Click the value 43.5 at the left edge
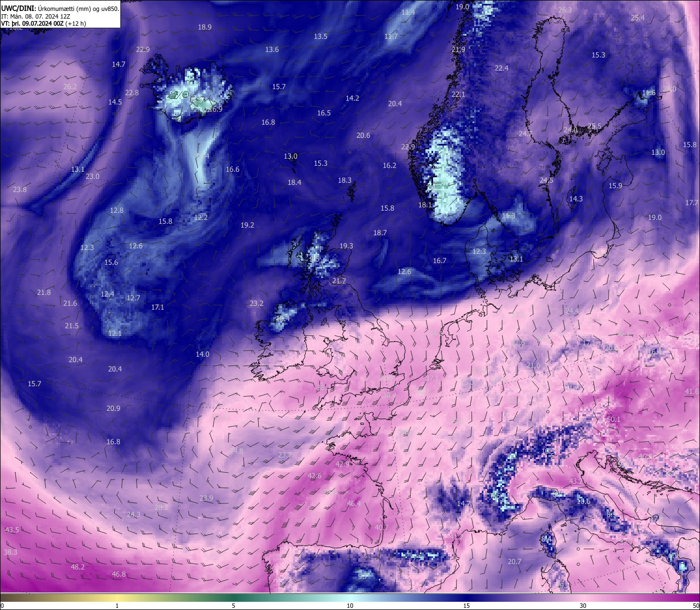This screenshot has height=610, width=700. 12,530
